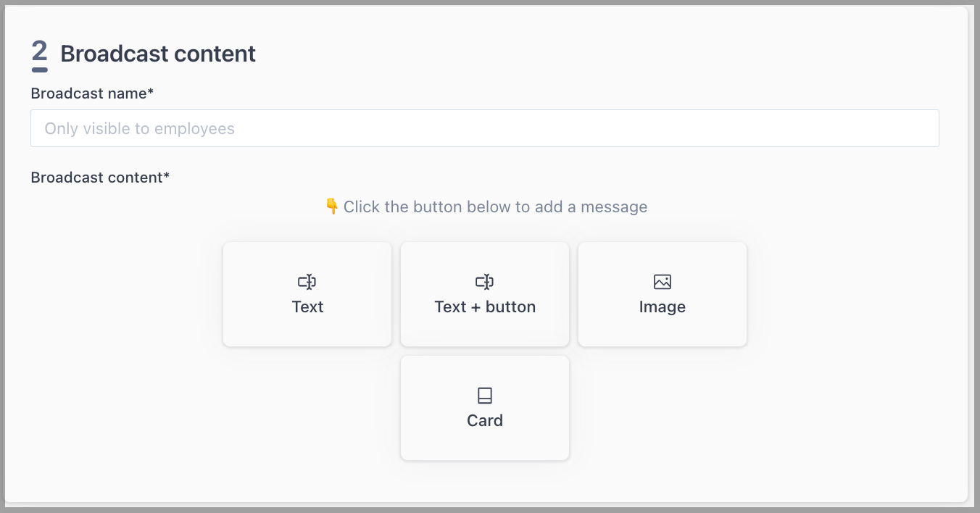The height and width of the screenshot is (513, 980).
Task: Click the 'Broadcast content*' field label
Action: pos(100,178)
